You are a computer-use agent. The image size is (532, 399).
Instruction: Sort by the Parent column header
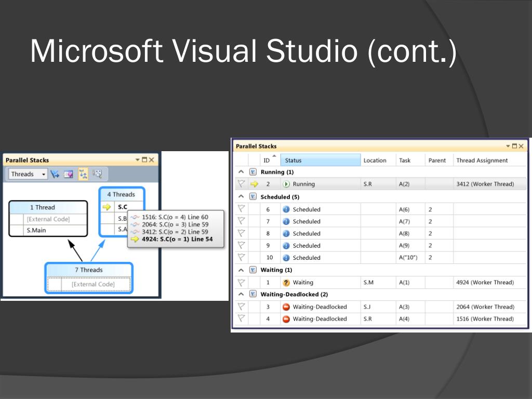pos(439,160)
